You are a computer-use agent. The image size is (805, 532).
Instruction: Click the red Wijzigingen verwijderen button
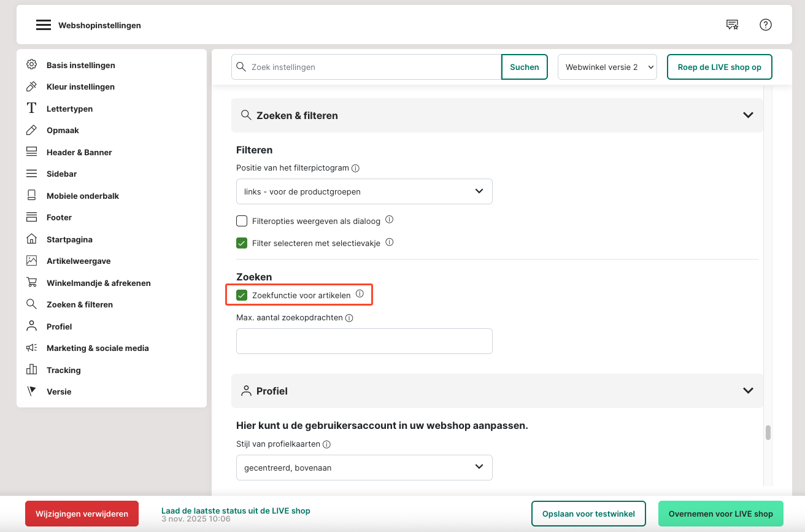[82, 514]
